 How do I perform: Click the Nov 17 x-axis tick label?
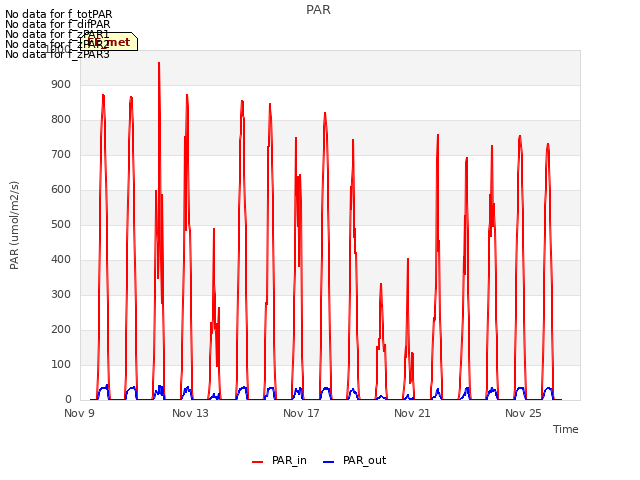click(x=301, y=413)
